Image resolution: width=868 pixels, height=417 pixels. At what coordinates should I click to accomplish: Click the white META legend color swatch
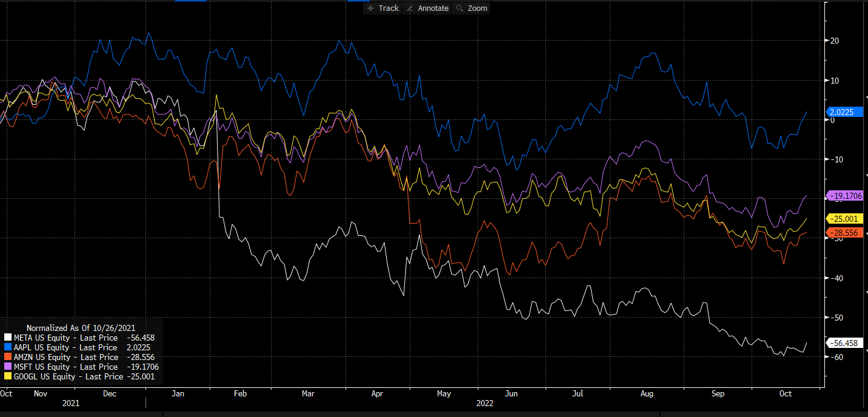click(x=7, y=337)
